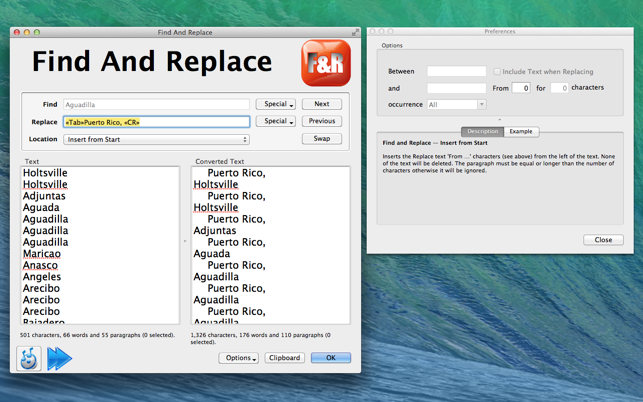Screen dimensions: 643x402
Task: Close the Find And Replace window via red button
Action: point(17,32)
